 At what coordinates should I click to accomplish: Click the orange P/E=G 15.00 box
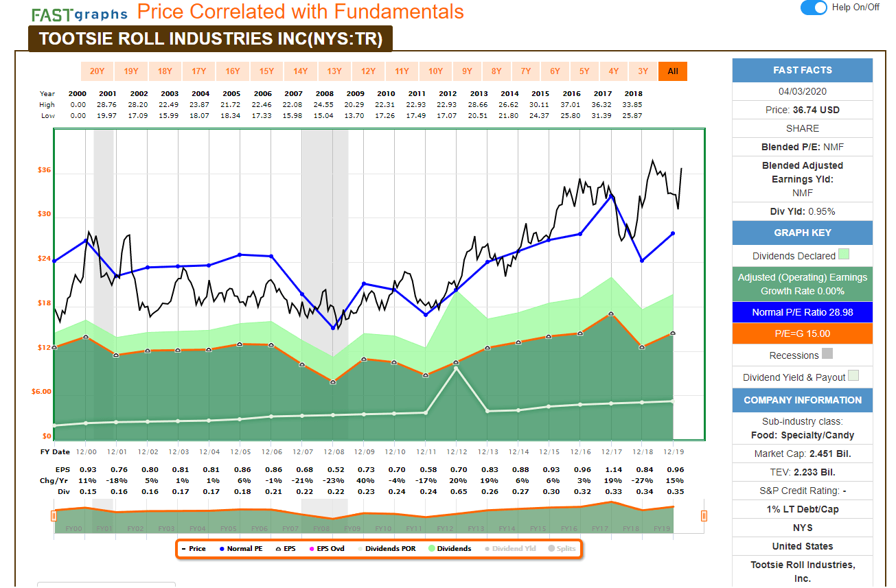point(803,333)
